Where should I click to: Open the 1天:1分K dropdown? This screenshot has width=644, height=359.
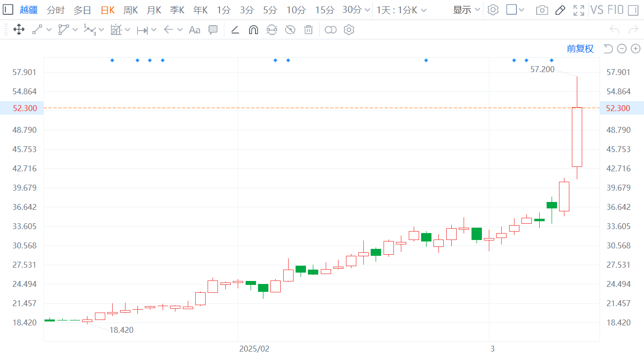tap(402, 10)
